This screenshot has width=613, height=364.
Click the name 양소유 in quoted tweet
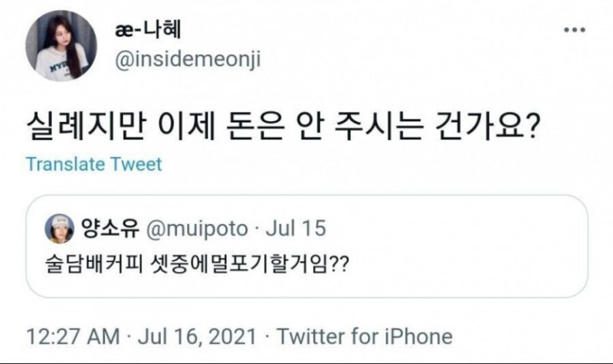pyautogui.click(x=104, y=228)
